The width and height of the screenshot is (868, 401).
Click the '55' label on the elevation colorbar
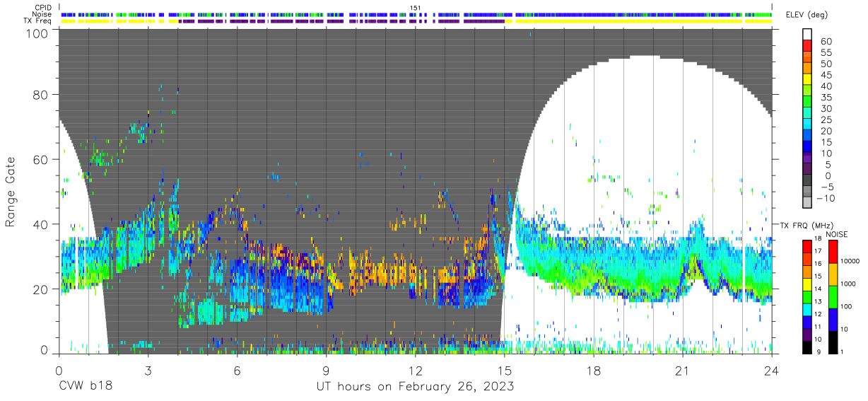[x=825, y=52]
